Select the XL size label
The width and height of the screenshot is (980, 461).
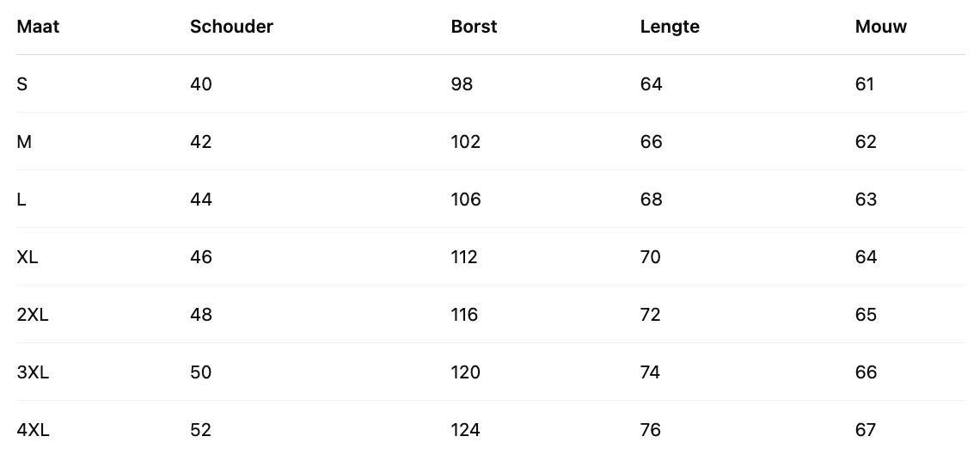coord(28,257)
